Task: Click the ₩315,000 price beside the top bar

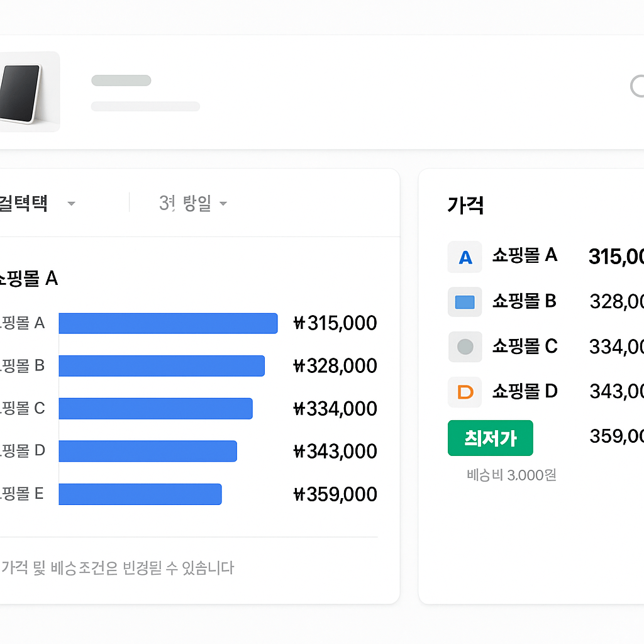Action: coord(335,323)
